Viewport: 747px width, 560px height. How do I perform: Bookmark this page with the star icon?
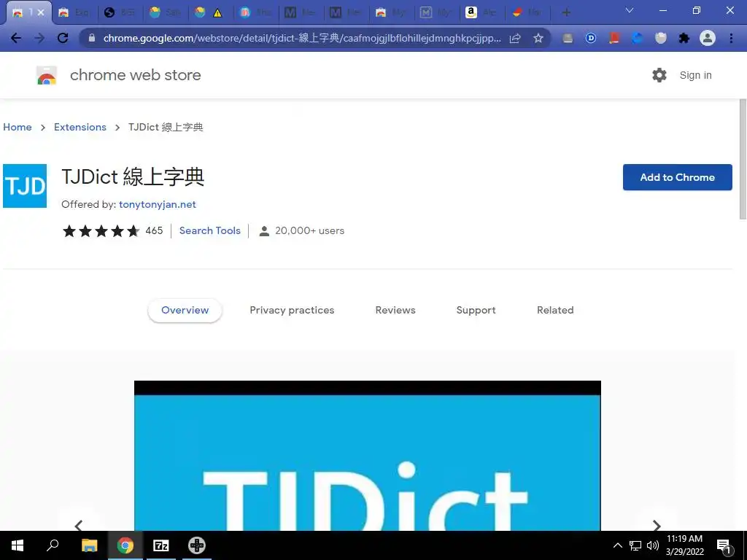[538, 38]
